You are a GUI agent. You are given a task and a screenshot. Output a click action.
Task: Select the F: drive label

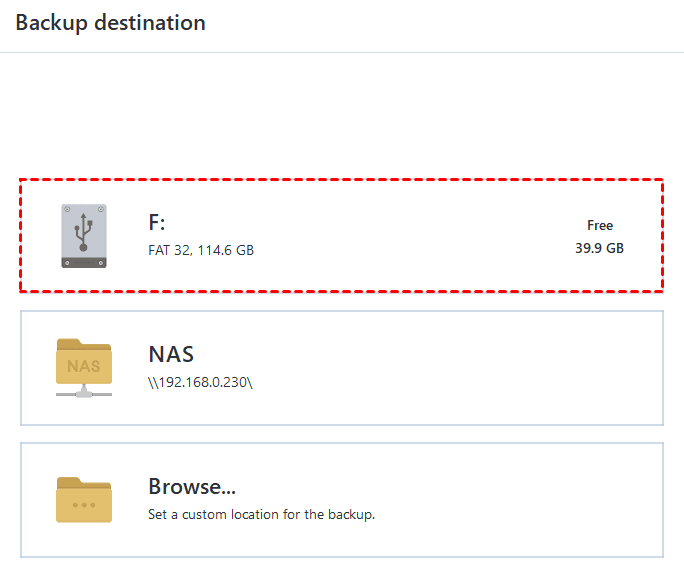(x=158, y=223)
